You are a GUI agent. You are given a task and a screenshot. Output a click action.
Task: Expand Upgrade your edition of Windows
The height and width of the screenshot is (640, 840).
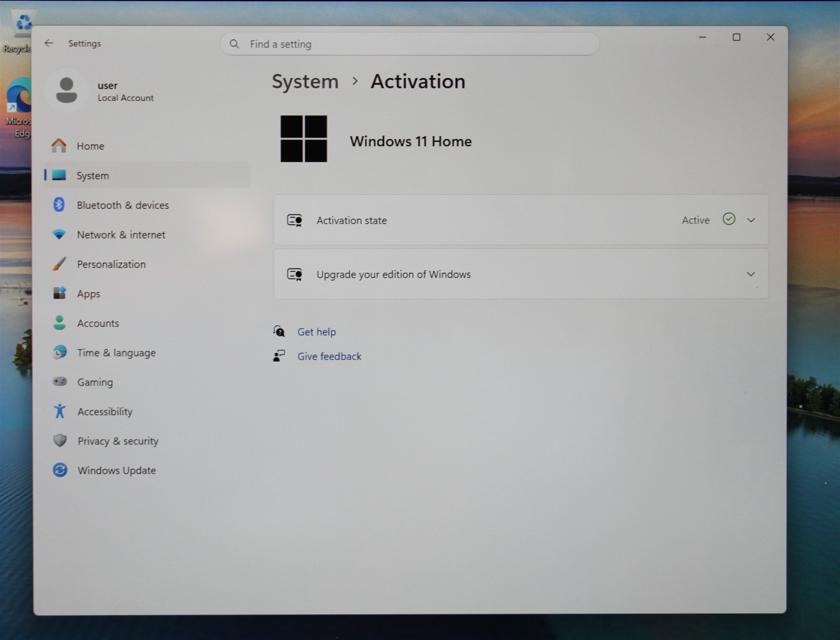[x=521, y=274]
